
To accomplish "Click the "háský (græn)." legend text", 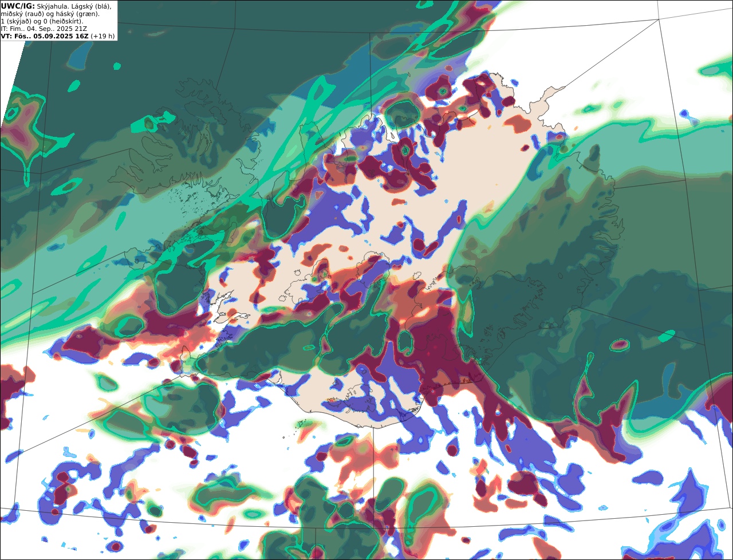I will [77, 14].
